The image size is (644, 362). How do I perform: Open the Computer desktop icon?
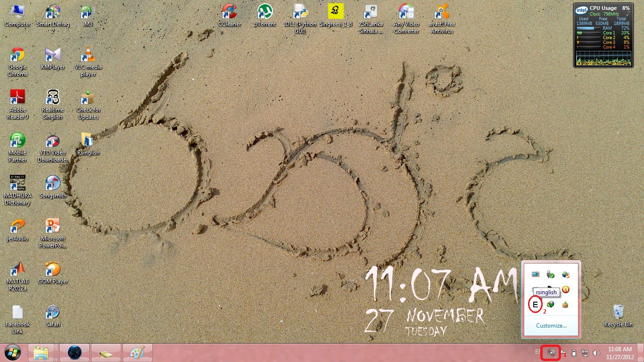pyautogui.click(x=17, y=16)
